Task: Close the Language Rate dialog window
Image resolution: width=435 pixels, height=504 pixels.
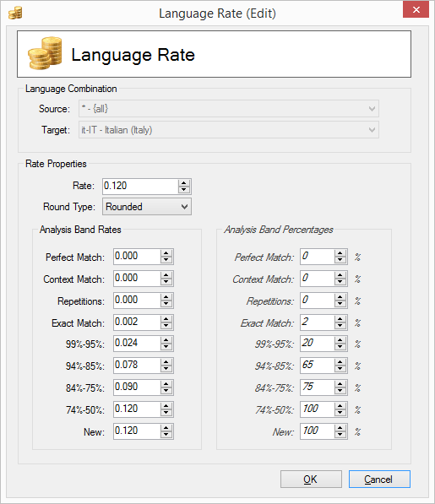Action: pyautogui.click(x=416, y=9)
